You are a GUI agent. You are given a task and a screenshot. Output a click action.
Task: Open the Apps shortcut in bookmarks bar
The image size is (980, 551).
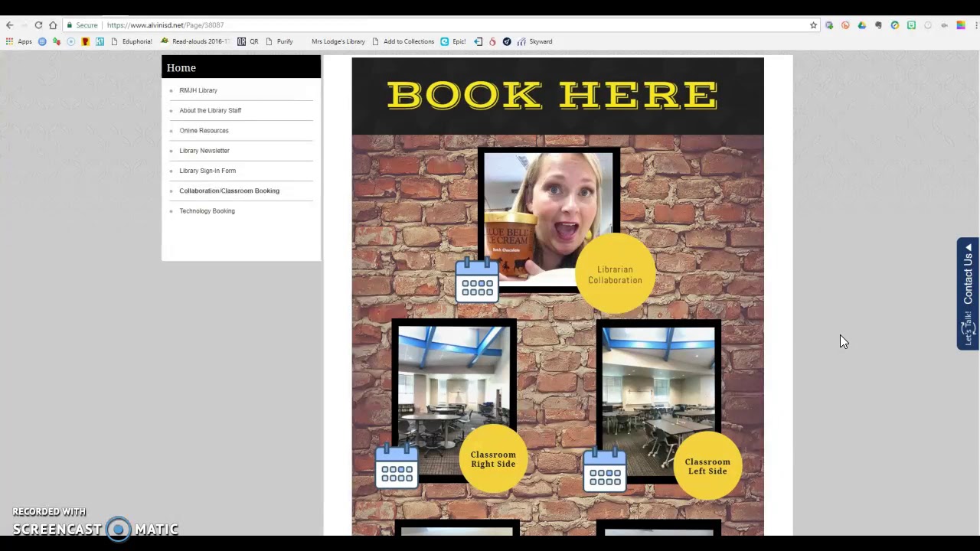[19, 41]
